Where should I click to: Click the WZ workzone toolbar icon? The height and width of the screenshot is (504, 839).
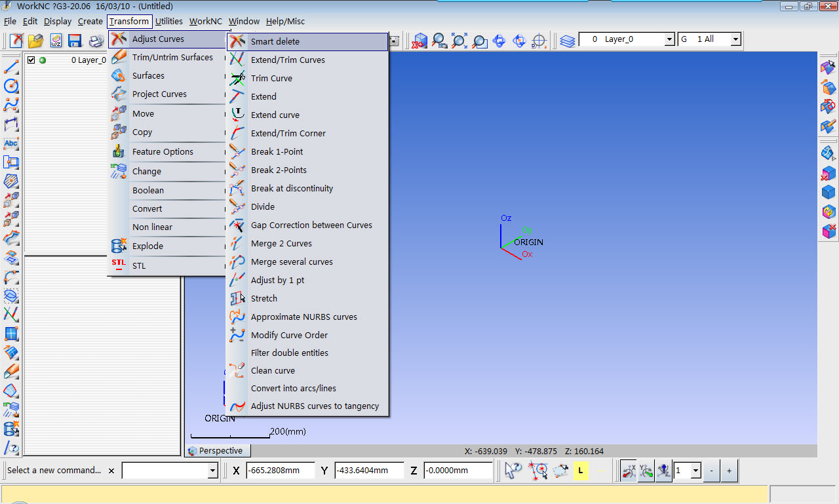(55, 41)
